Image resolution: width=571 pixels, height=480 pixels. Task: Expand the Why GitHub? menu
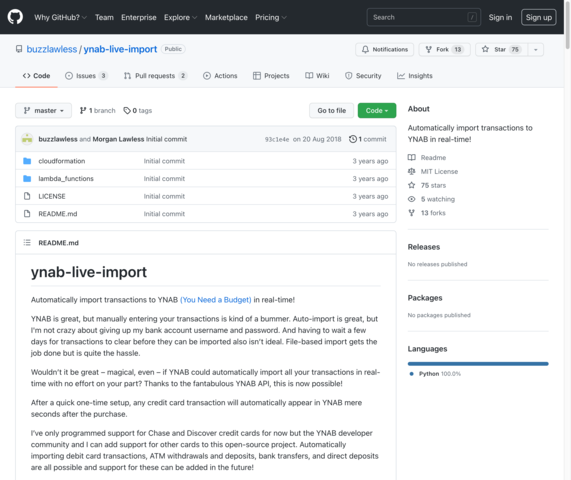click(x=60, y=17)
